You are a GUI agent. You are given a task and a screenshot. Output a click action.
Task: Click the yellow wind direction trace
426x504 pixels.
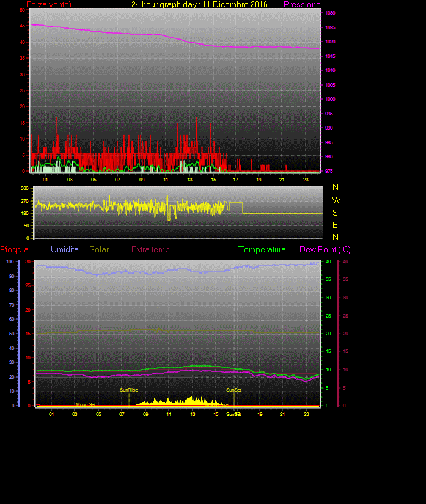coord(178,208)
